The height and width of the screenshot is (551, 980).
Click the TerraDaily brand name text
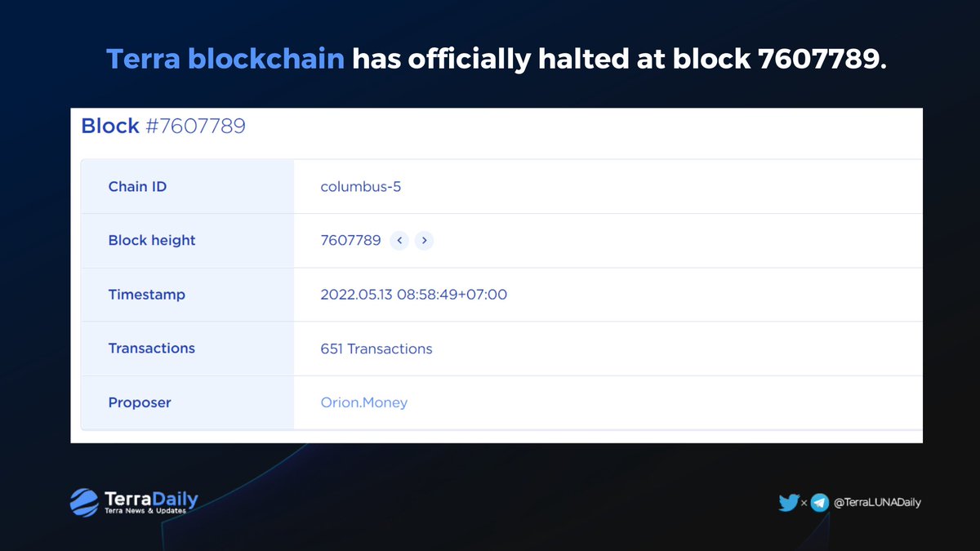pyautogui.click(x=151, y=497)
